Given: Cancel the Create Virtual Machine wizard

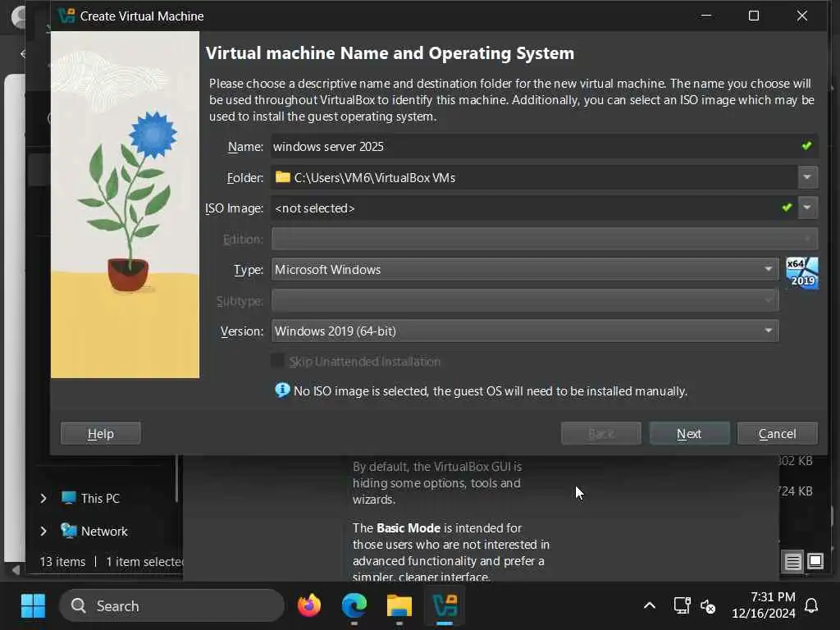Looking at the screenshot, I should pos(778,433).
